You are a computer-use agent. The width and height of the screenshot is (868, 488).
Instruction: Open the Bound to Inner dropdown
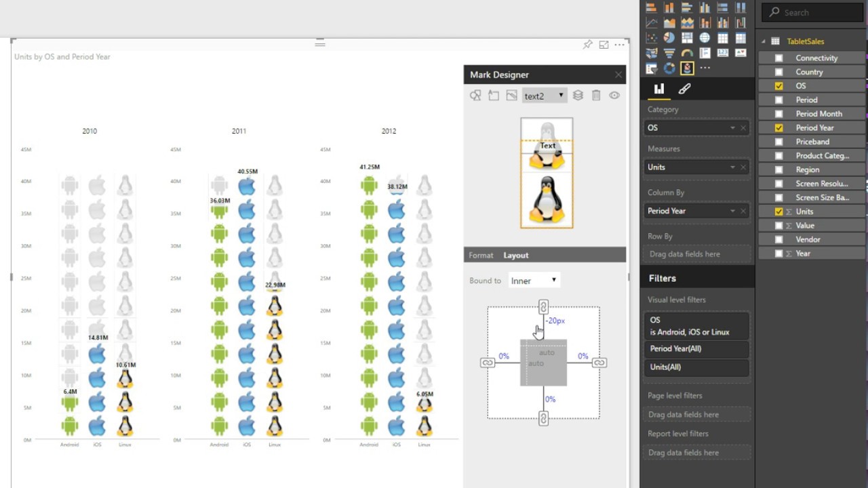click(x=534, y=280)
